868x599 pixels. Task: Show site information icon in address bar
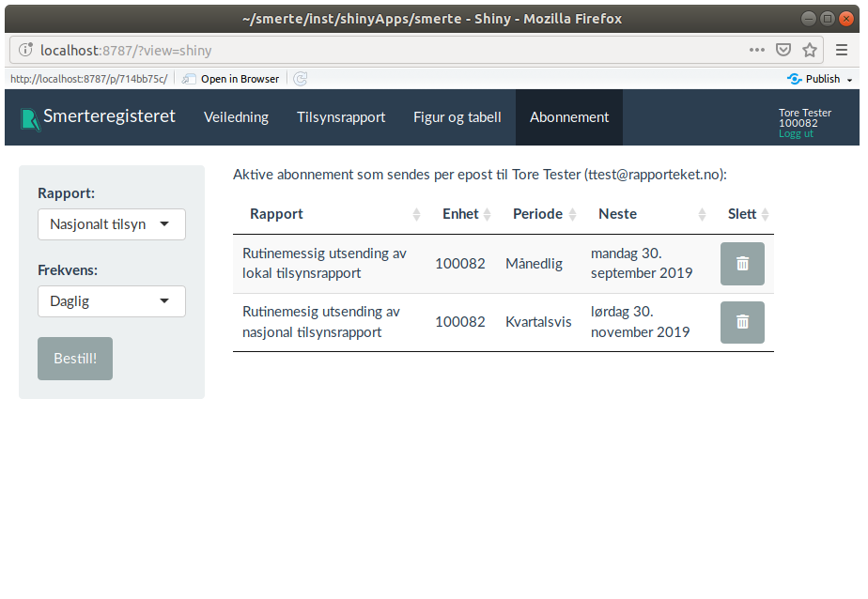(25, 51)
